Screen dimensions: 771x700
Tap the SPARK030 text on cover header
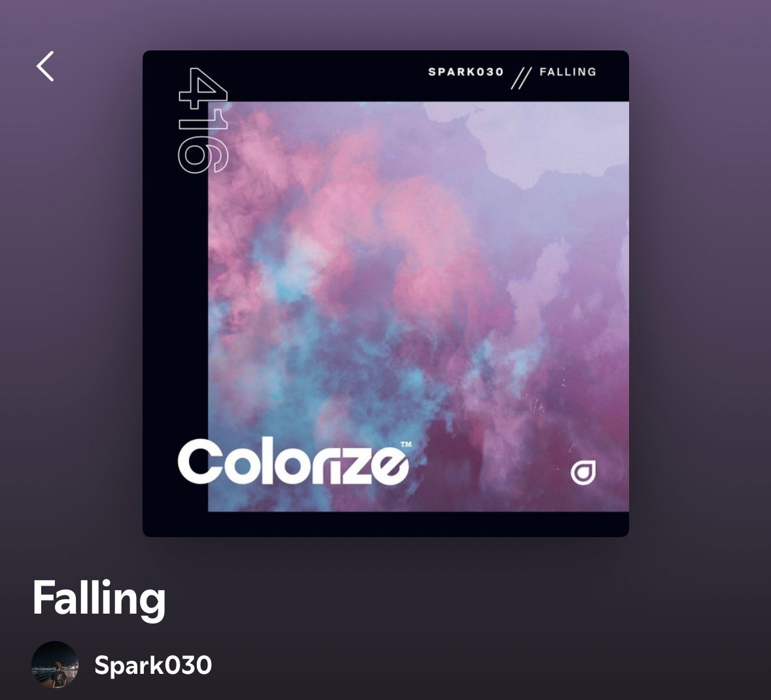[x=466, y=72]
